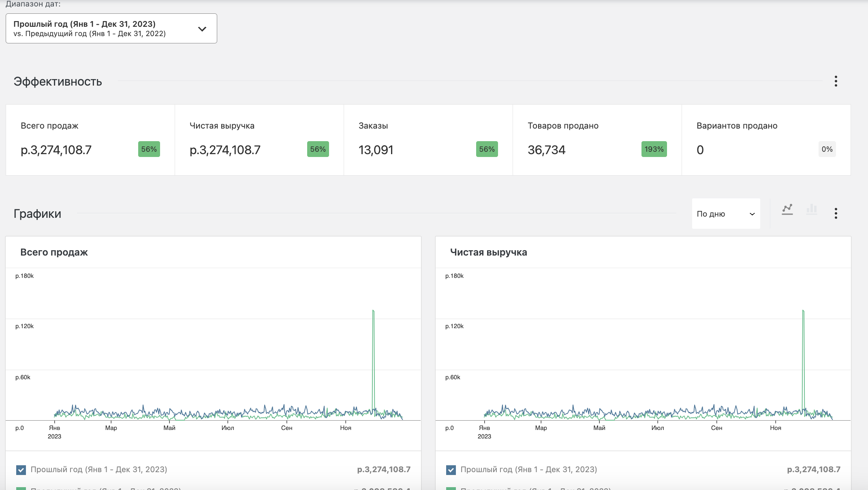Expand the По дню interval dropdown
Screen dimensions: 868x490
tap(725, 214)
